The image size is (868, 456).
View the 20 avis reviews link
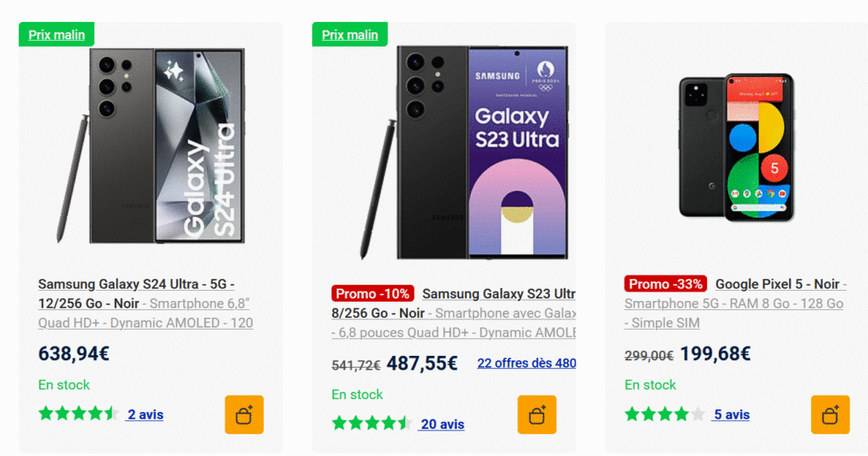(x=442, y=424)
